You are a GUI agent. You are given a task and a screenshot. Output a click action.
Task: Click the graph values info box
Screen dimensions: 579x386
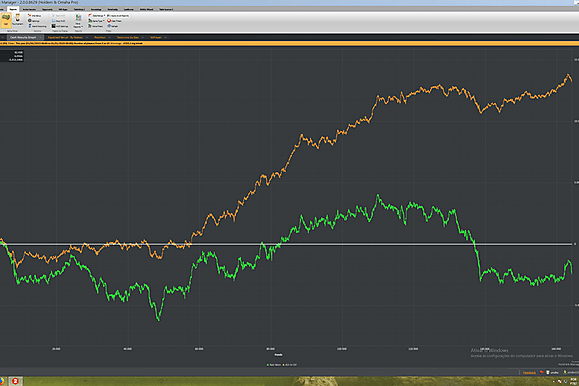pos(12,56)
